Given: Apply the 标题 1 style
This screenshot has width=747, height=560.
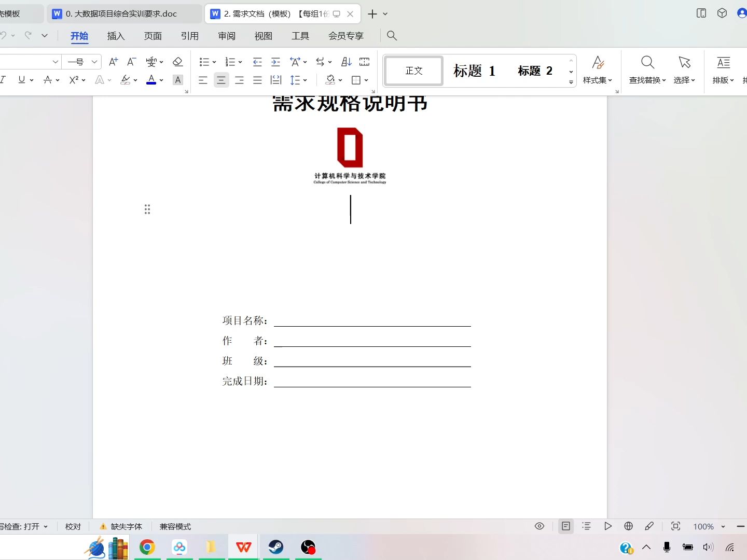Looking at the screenshot, I should tap(474, 71).
